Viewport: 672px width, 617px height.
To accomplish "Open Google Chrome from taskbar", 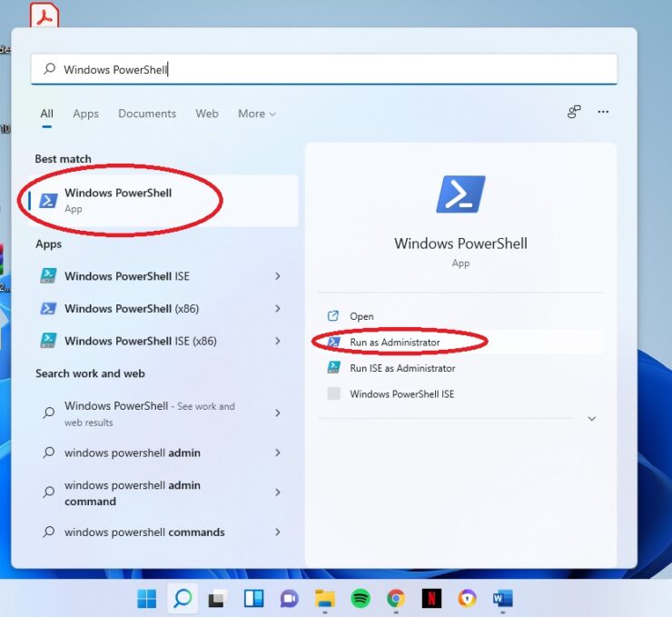I will (x=396, y=599).
